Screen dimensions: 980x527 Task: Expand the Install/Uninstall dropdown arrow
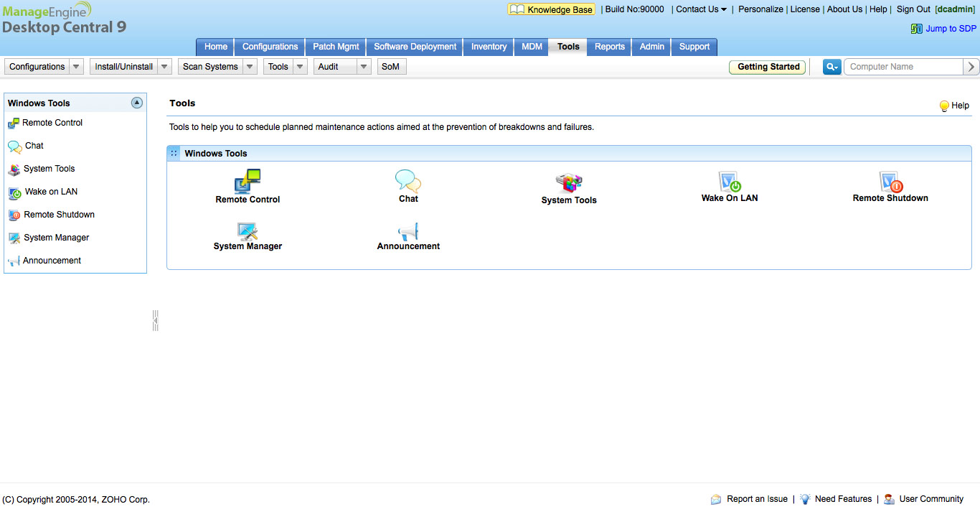165,67
